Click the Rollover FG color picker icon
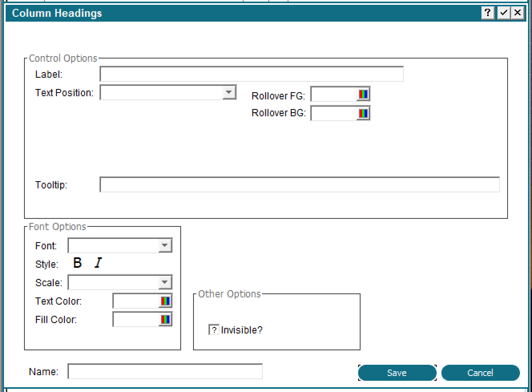This screenshot has width=532, height=392. (x=363, y=95)
